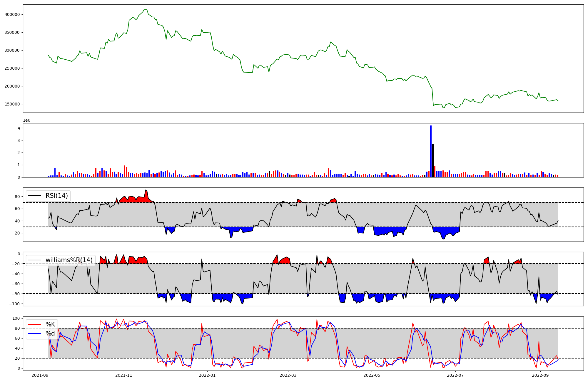Image resolution: width=588 pixels, height=382 pixels.
Task: Click the 250000 price axis label
Action: coord(12,68)
